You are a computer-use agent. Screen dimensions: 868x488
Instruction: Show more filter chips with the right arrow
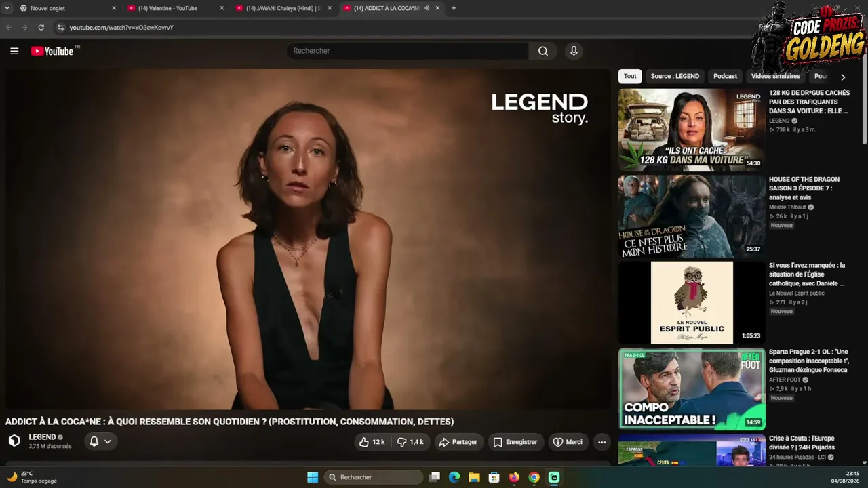[x=843, y=77]
